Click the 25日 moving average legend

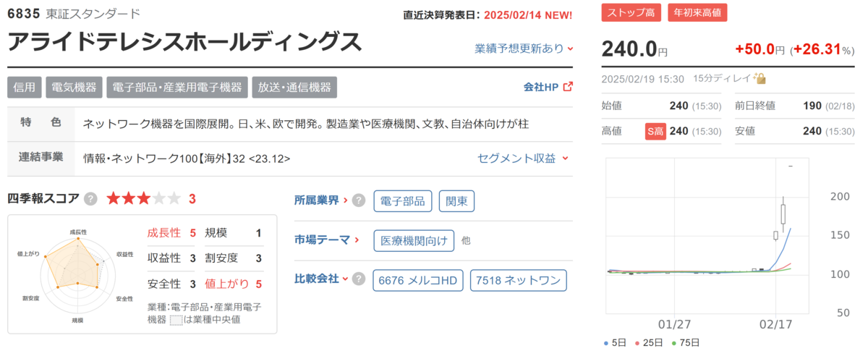click(649, 342)
